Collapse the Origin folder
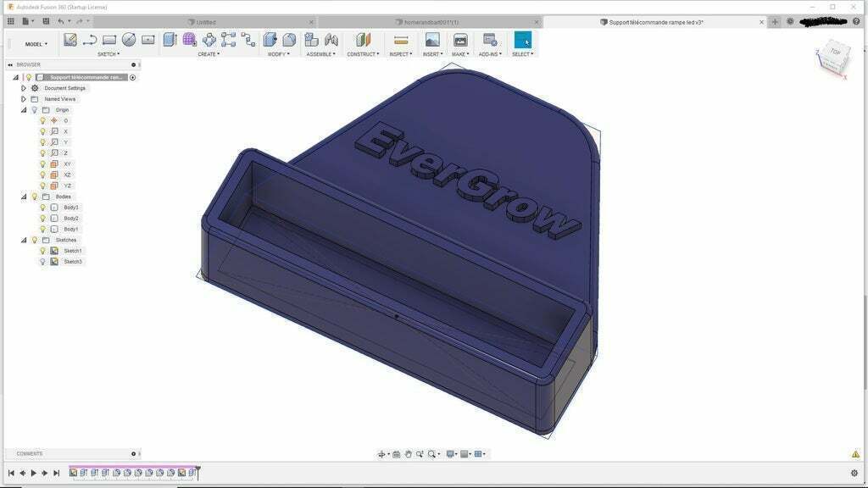Viewport: 868px width, 488px height. [24, 110]
